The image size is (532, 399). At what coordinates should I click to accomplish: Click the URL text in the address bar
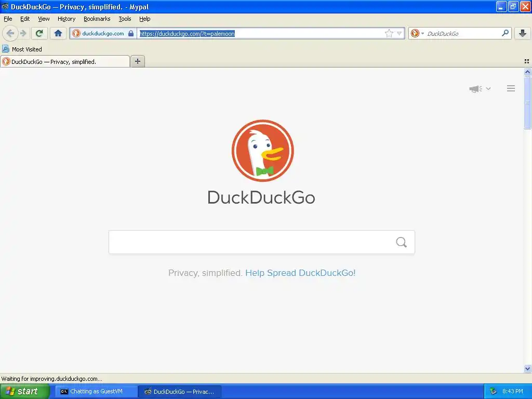187,34
